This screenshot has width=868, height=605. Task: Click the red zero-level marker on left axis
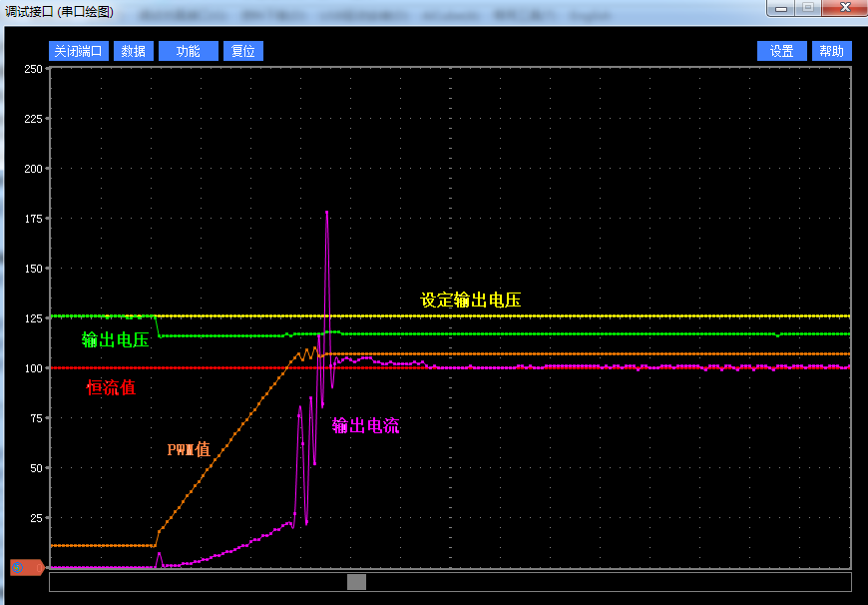27,567
